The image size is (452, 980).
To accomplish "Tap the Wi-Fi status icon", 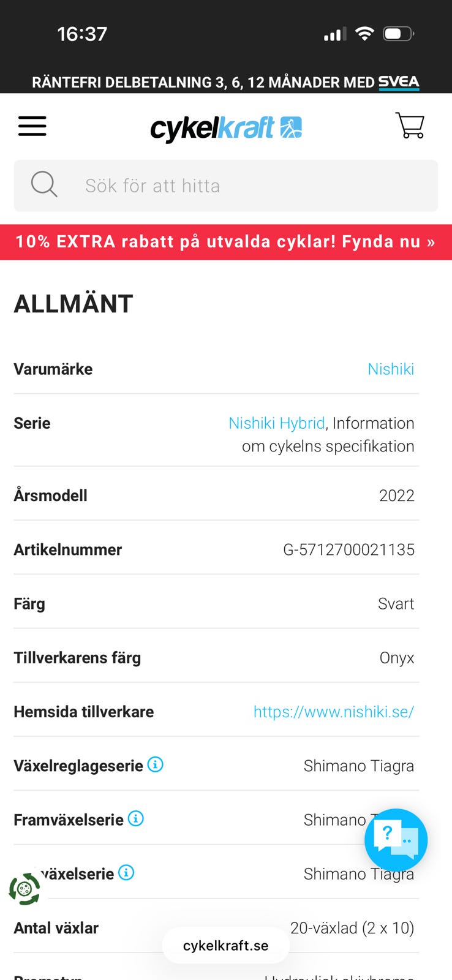I will click(x=364, y=34).
